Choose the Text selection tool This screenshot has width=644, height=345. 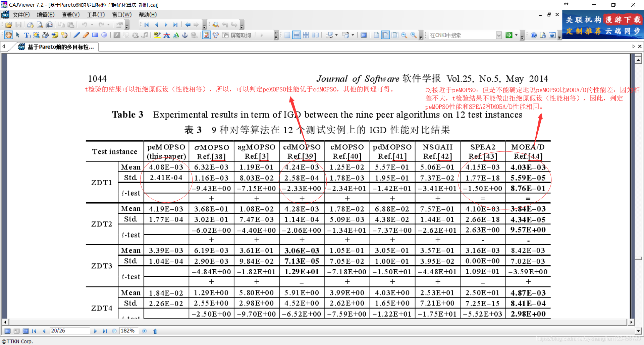point(27,35)
